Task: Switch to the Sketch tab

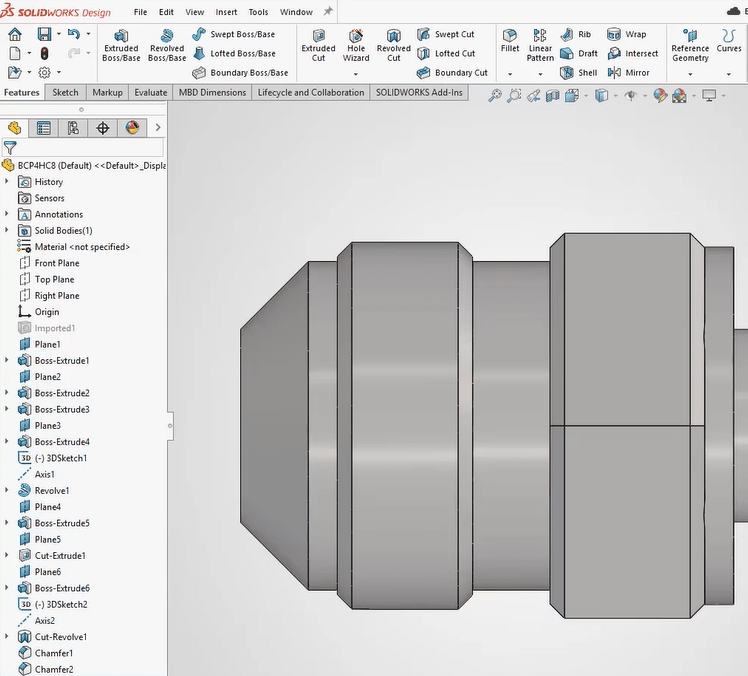Action: pos(65,93)
